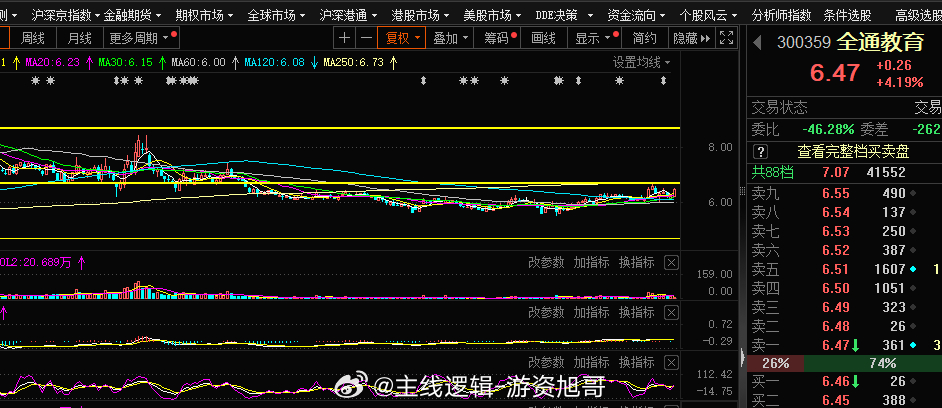This screenshot has width=942, height=408.
Task: Click the cyan down arrow after MA120:6.08
Action: [x=314, y=62]
